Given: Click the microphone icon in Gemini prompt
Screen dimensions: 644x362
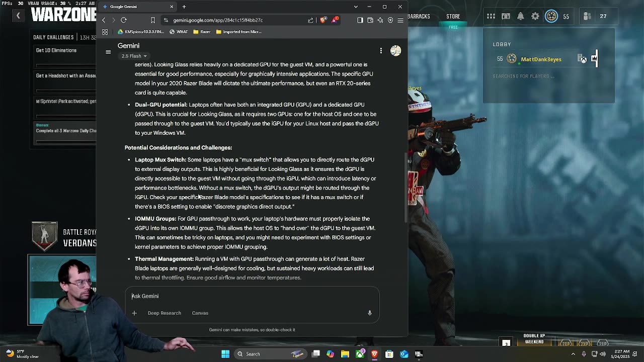Looking at the screenshot, I should pyautogui.click(x=369, y=313).
